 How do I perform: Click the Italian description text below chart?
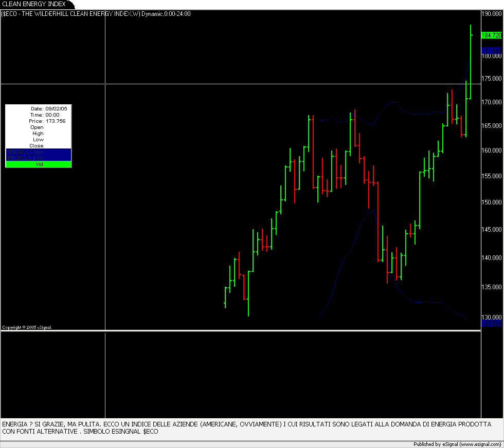point(247,427)
